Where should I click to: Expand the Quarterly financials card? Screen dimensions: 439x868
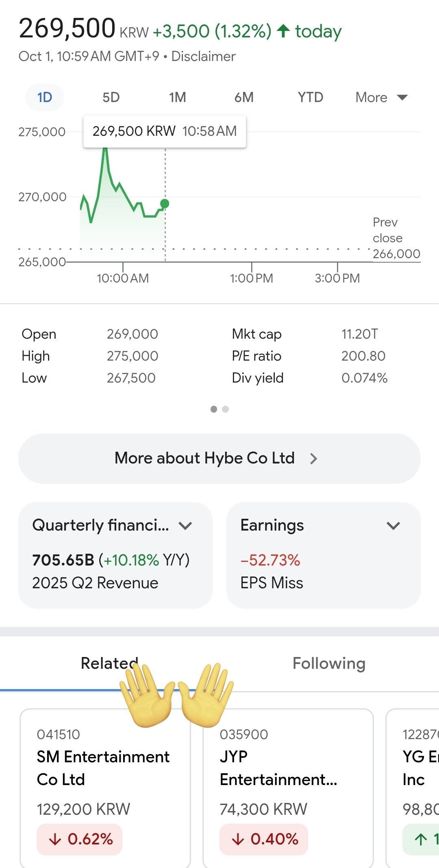click(185, 526)
